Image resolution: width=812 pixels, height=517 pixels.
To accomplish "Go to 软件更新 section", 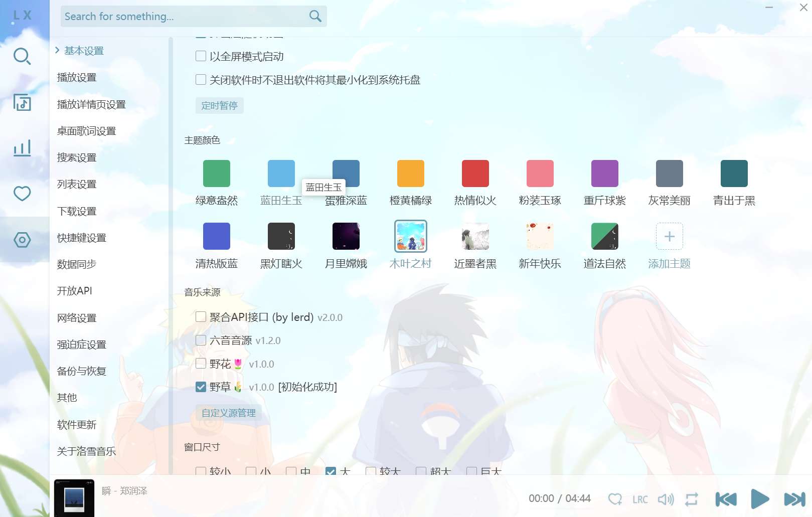I will pyautogui.click(x=77, y=425).
